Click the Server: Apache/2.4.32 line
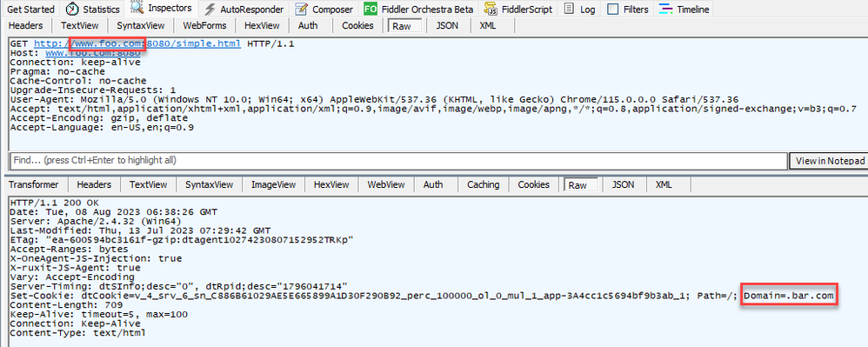This screenshot has width=868, height=347. [x=96, y=222]
